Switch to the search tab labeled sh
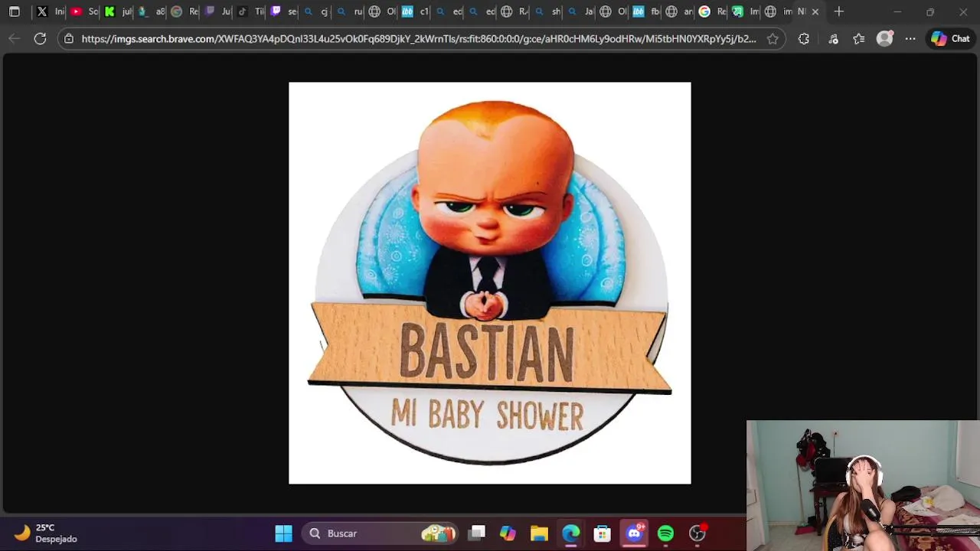Image resolution: width=980 pixels, height=551 pixels. 547,11
